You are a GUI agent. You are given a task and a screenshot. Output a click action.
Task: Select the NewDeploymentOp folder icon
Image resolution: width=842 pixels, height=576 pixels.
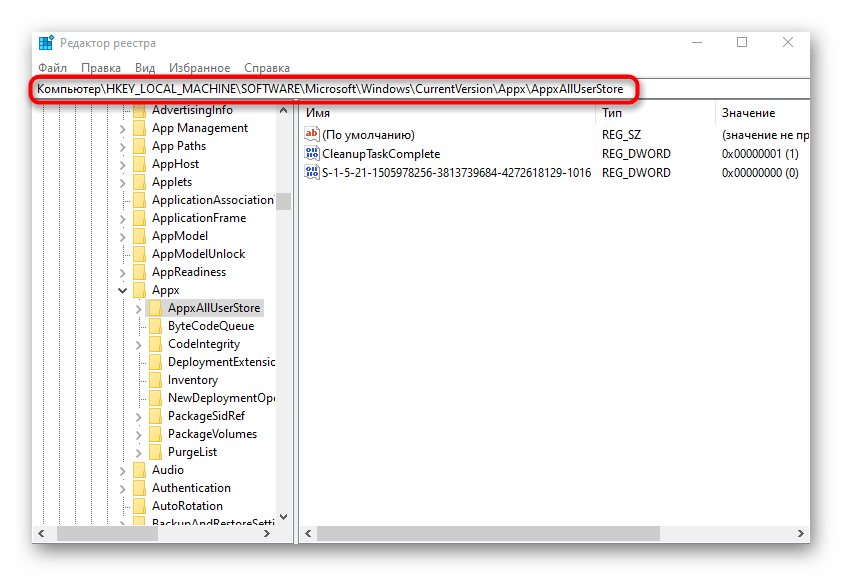(x=156, y=398)
